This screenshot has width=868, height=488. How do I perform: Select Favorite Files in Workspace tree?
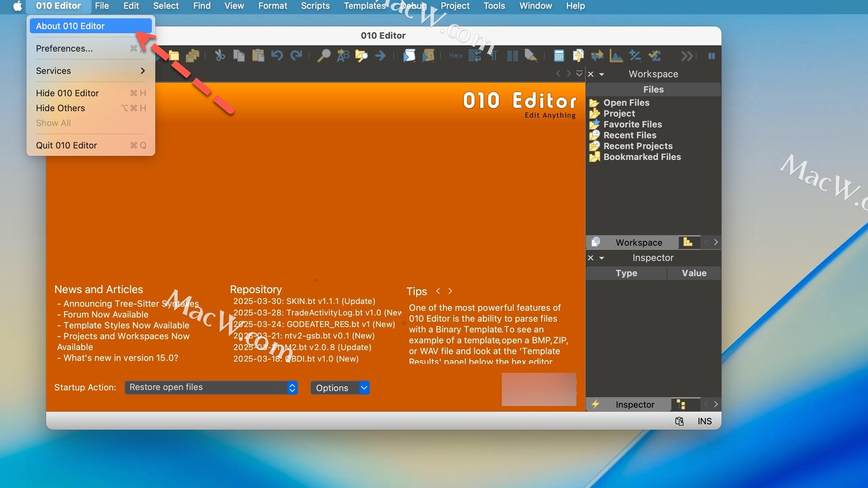point(632,124)
